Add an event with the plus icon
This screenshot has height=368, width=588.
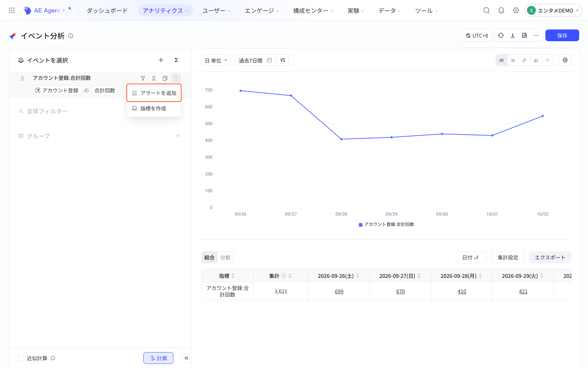click(161, 60)
